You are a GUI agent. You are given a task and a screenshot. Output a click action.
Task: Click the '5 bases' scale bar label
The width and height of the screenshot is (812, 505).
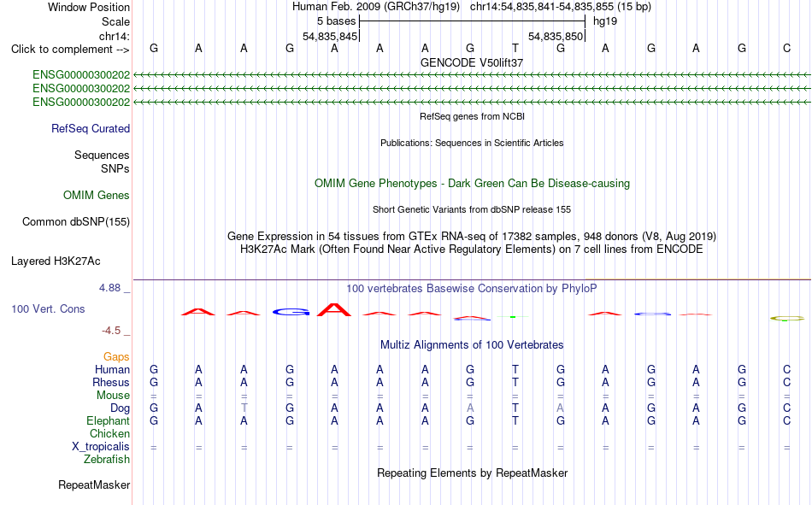[x=336, y=21]
